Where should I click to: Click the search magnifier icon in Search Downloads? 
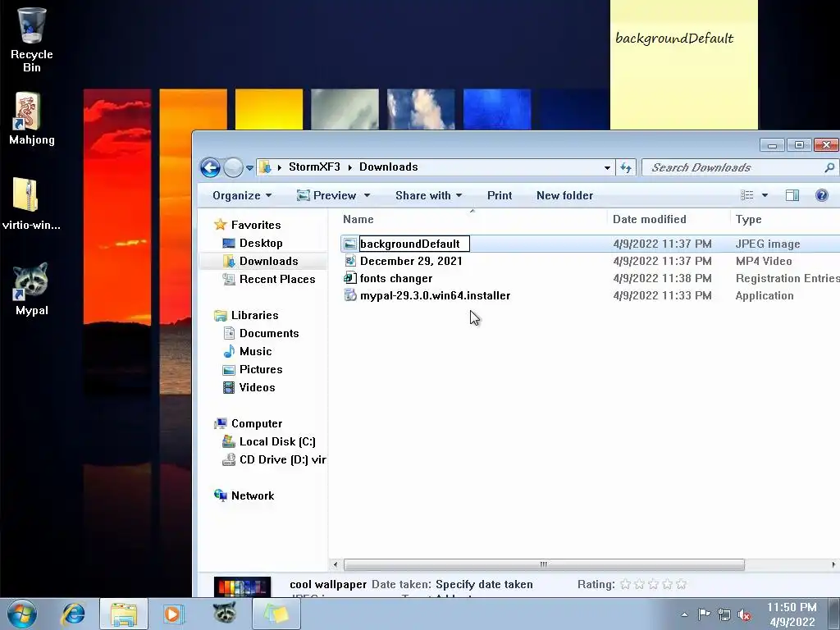coord(829,167)
